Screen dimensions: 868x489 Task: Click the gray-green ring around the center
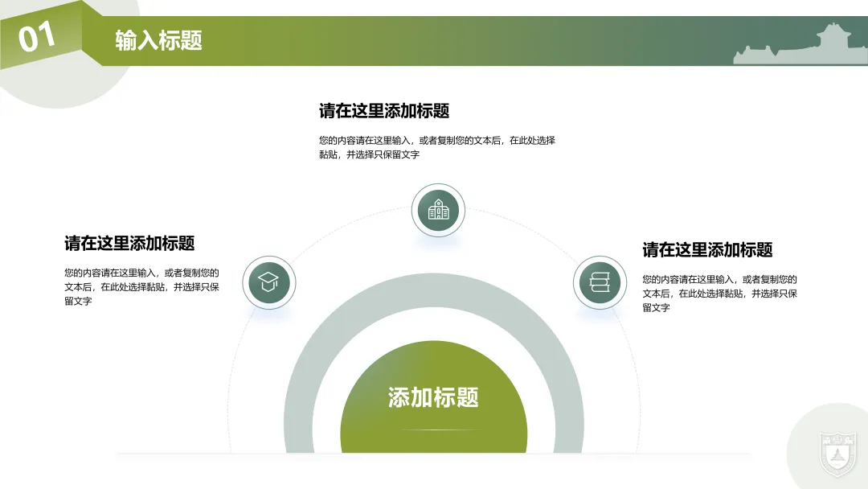pos(433,290)
